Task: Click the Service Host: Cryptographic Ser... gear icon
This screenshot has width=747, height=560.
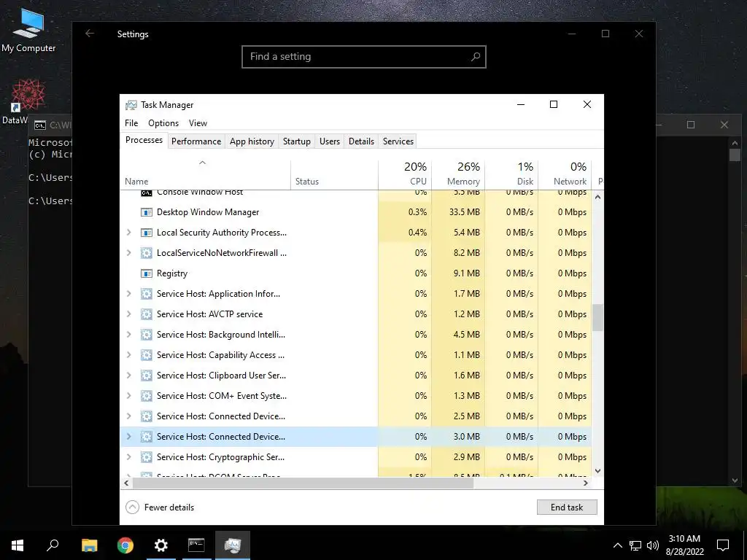Action: [x=146, y=457]
